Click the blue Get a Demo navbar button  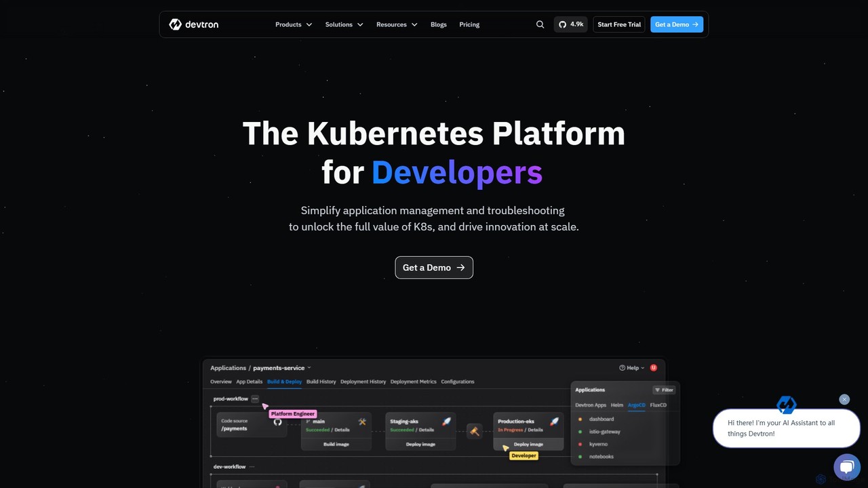point(677,24)
